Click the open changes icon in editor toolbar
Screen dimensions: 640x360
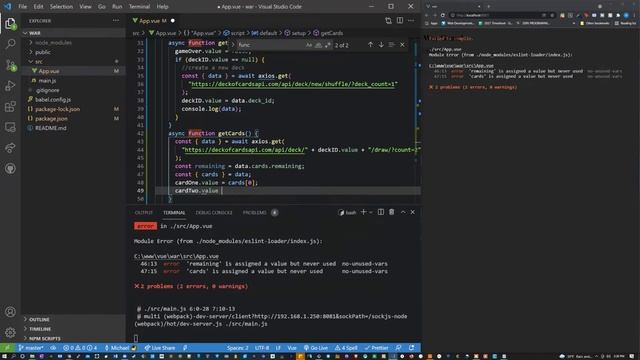tap(388, 20)
